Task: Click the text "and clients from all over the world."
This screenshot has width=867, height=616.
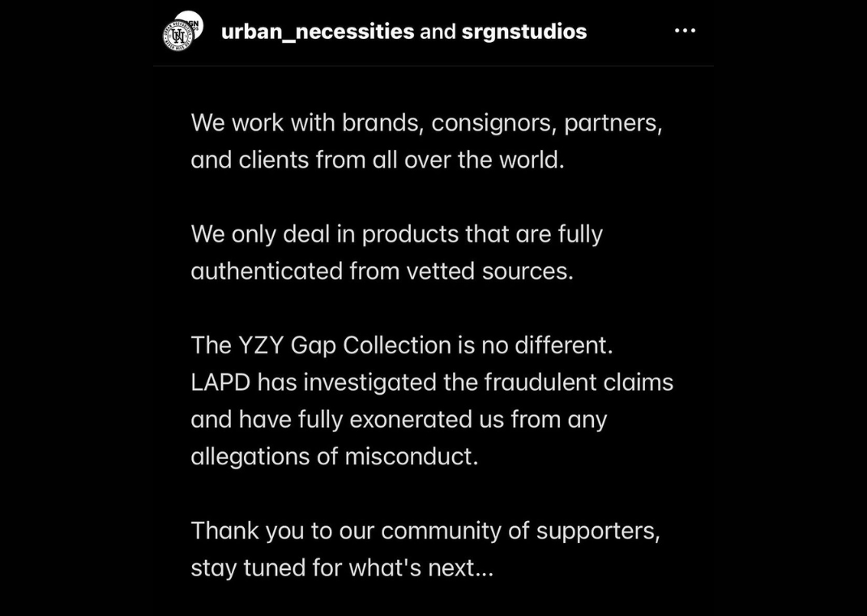Action: (377, 160)
